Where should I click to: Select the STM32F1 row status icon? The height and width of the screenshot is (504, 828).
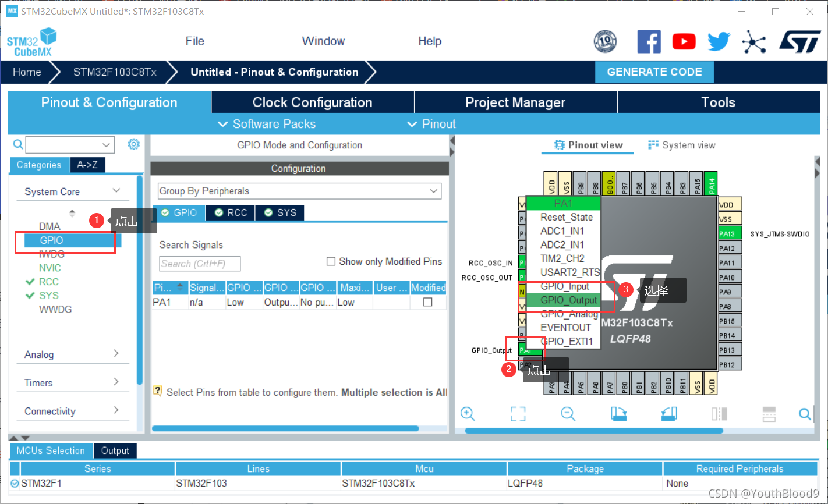pos(15,483)
